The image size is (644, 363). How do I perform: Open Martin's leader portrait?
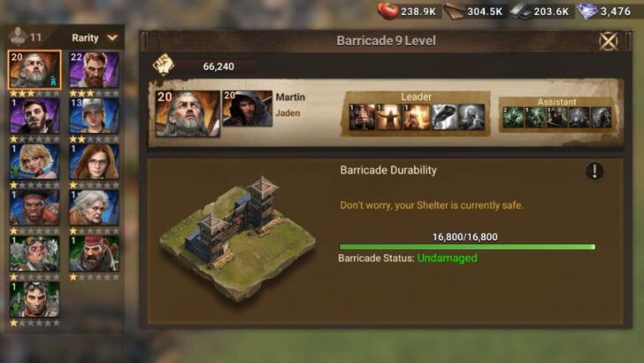(188, 113)
